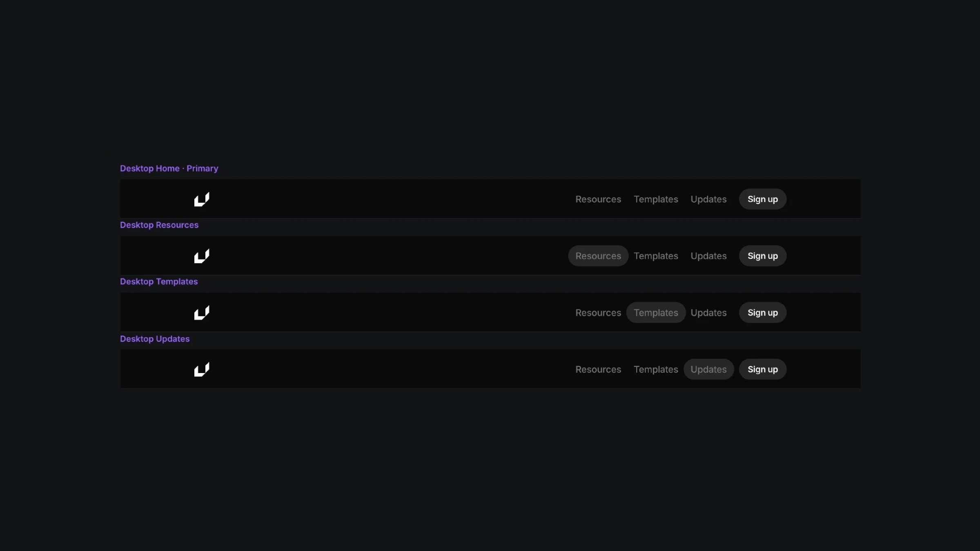Click the logo icon in Resources navbar
980x551 pixels.
click(x=202, y=256)
